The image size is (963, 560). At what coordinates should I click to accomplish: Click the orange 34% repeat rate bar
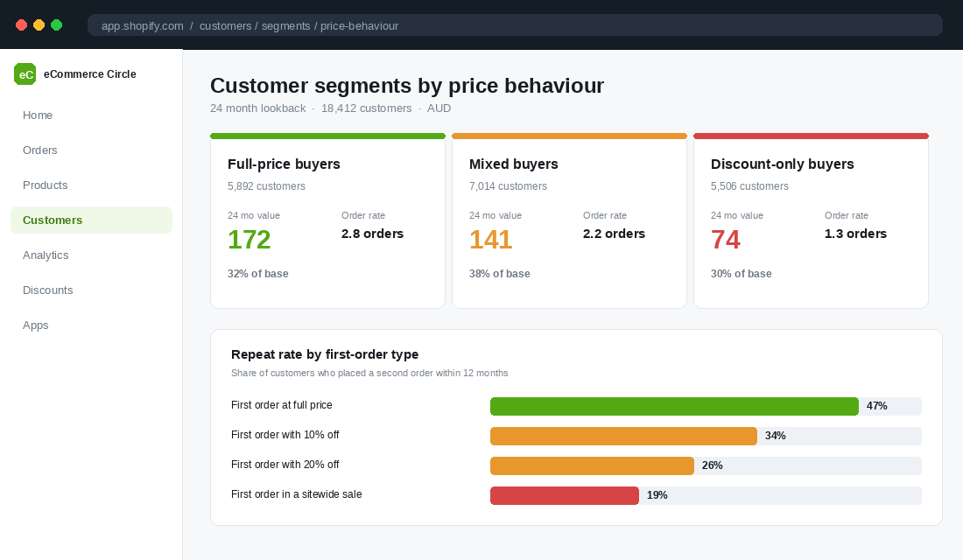point(623,436)
